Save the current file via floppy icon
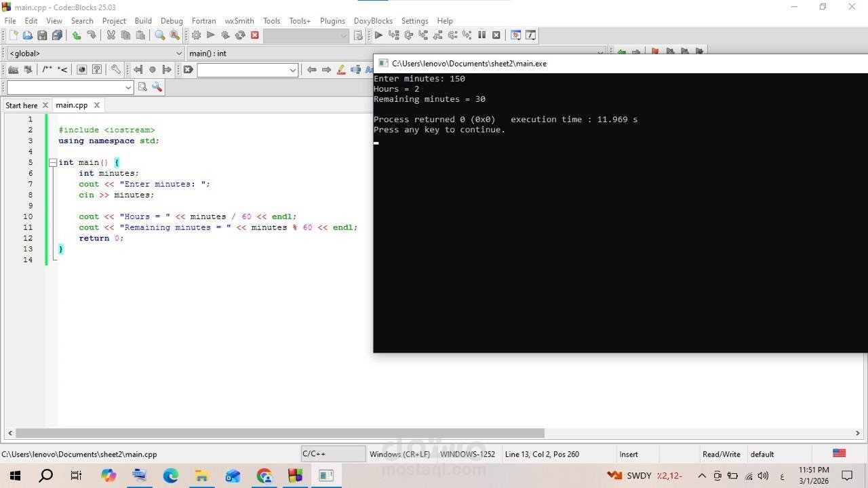The height and width of the screenshot is (488, 868). 42,35
